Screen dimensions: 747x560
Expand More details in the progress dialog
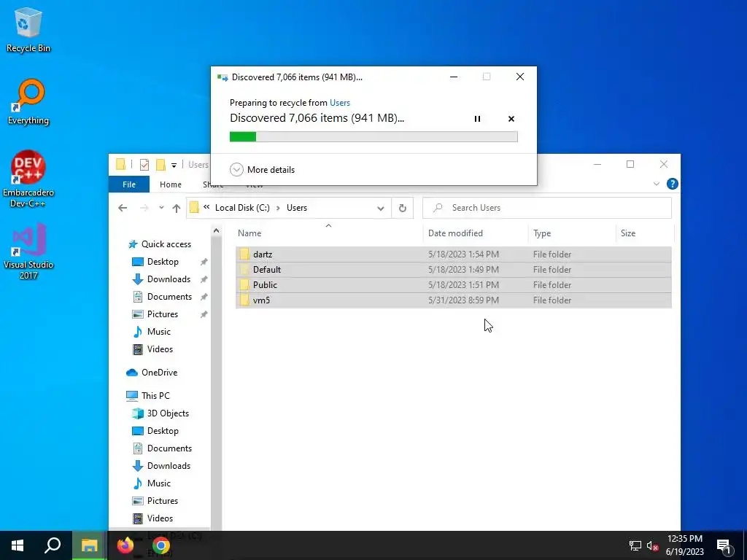(262, 169)
